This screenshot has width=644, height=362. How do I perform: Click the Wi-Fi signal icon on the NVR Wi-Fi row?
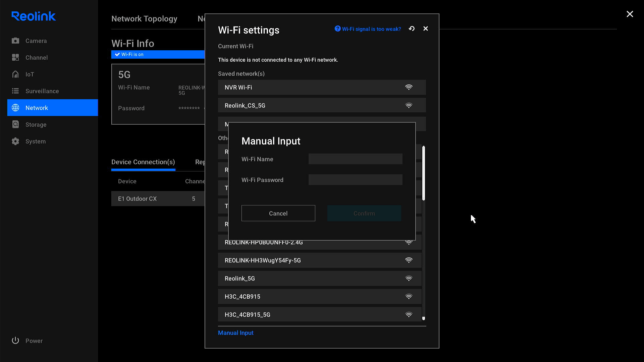(x=409, y=87)
